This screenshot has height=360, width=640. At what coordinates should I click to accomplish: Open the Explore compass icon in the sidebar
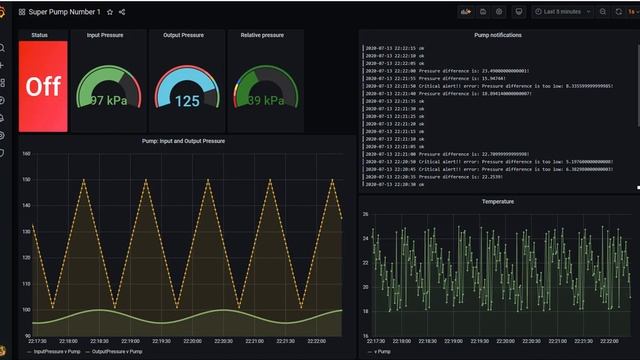(x=2, y=100)
